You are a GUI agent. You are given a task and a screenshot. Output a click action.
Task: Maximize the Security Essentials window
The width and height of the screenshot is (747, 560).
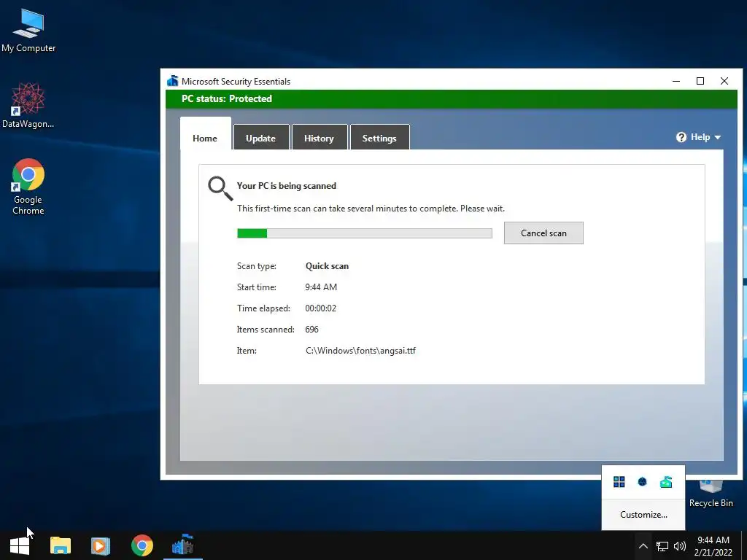coord(700,81)
